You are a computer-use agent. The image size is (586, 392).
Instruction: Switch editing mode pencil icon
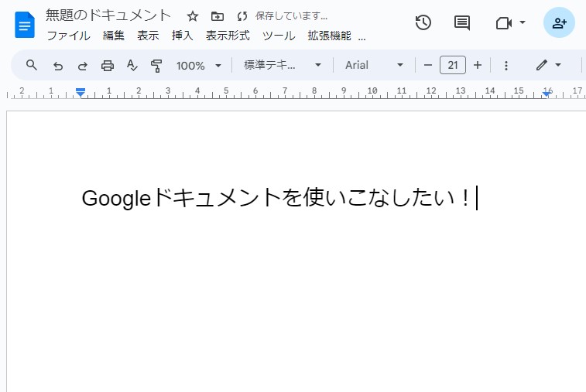pos(542,65)
